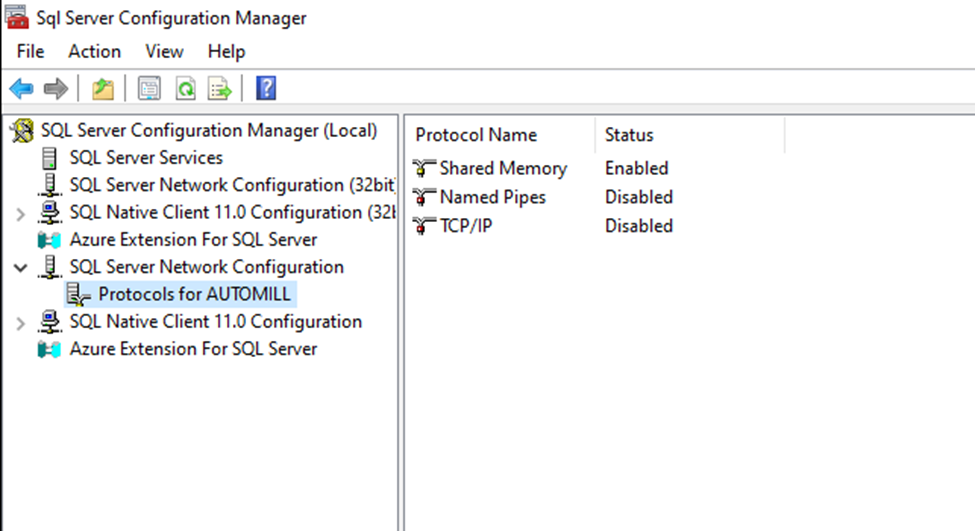The height and width of the screenshot is (531, 975).
Task: Expand SQL Native Client 11.0 Configuration (32bit) node
Action: 21,214
